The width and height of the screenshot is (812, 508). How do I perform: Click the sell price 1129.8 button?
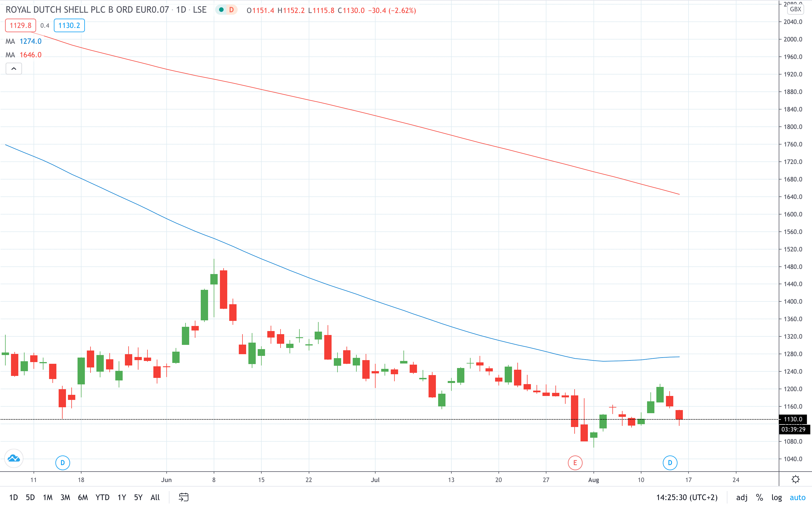(x=21, y=25)
